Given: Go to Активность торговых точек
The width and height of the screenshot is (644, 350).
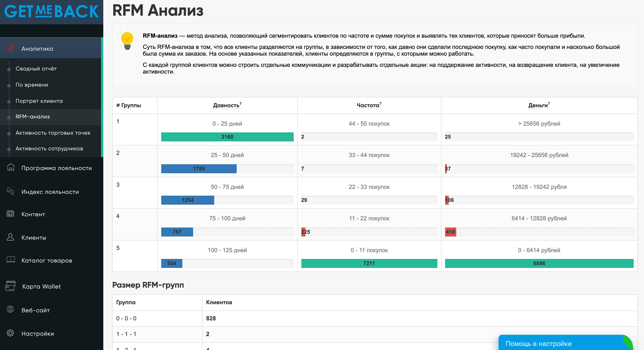Looking at the screenshot, I should (53, 133).
